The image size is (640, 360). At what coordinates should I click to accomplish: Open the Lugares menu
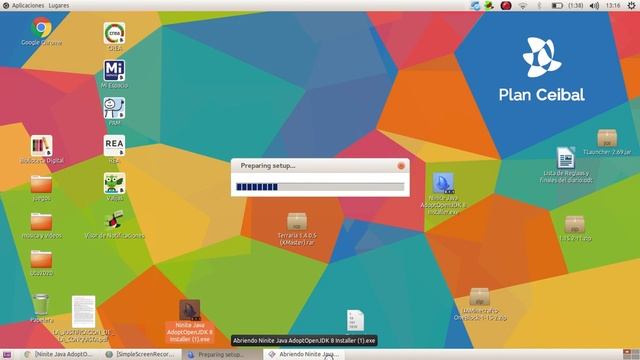pos(59,5)
